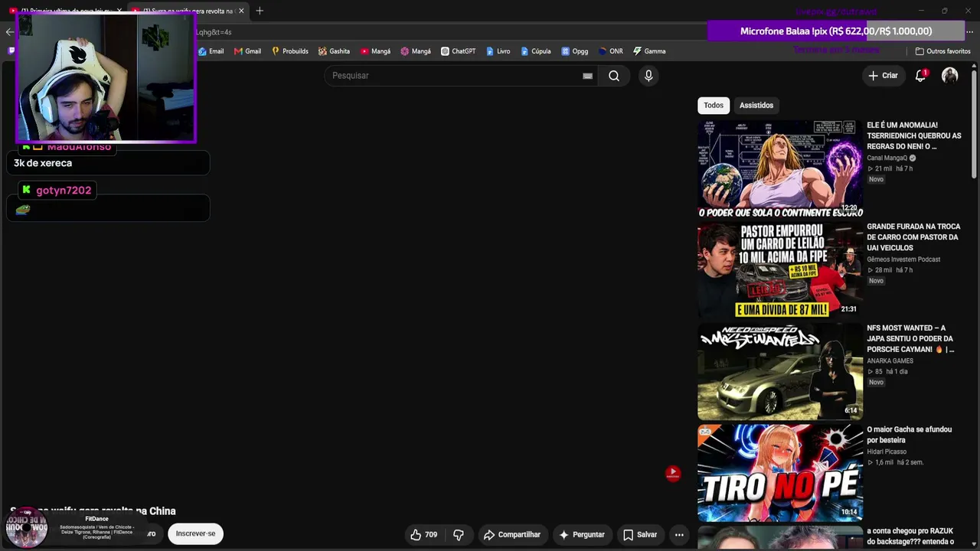Image resolution: width=980 pixels, height=551 pixels.
Task: Open more video actions ellipsis menu
Action: click(x=679, y=535)
